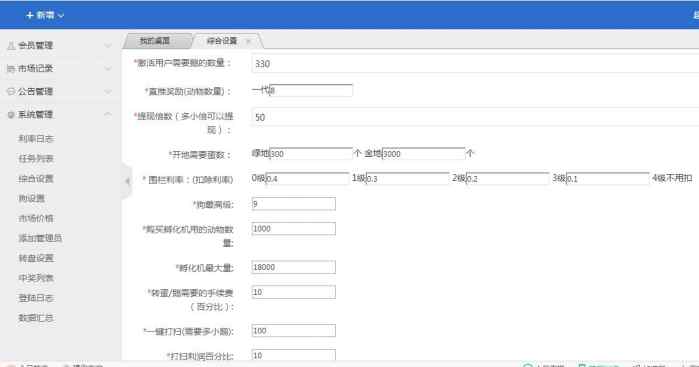
Task: Collapse the sidebar using the arrow handle
Action: coord(127,181)
